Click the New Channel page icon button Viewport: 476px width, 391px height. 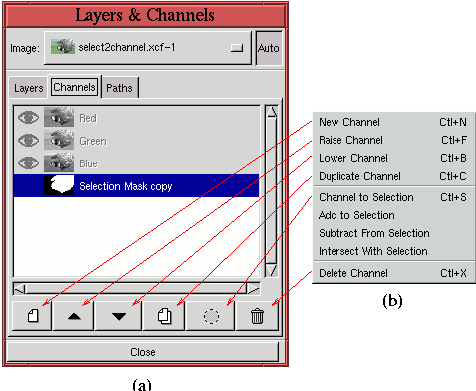(x=32, y=316)
